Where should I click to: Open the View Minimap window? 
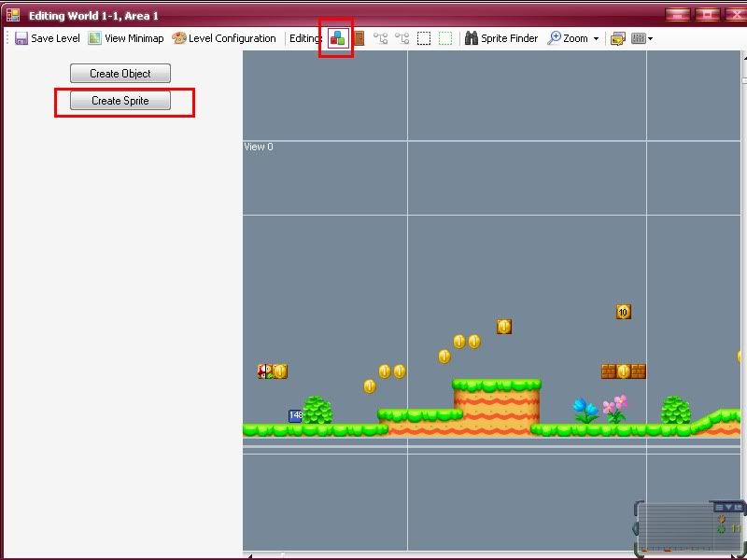[126, 38]
